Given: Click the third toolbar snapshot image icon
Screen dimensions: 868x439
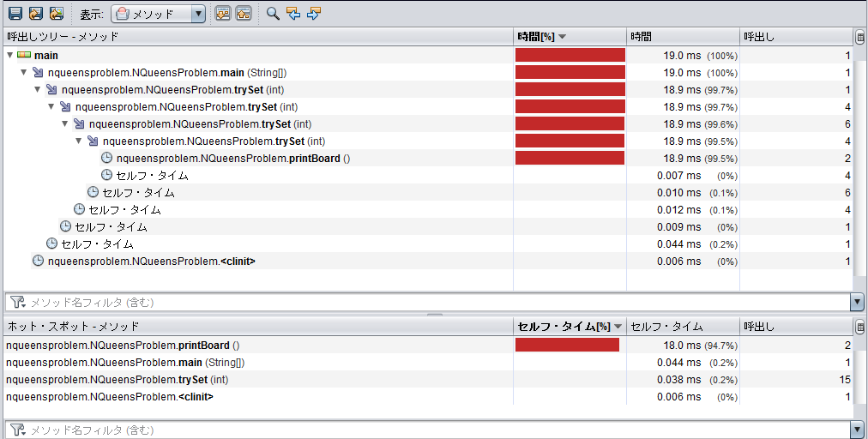Looking at the screenshot, I should click(x=56, y=14).
